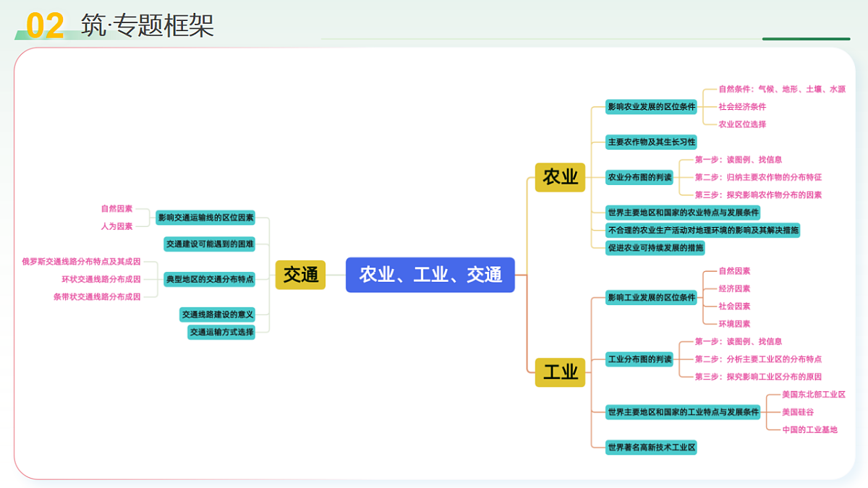
Task: Select node 促进农业可持续发展的措施
Action: pos(655,247)
